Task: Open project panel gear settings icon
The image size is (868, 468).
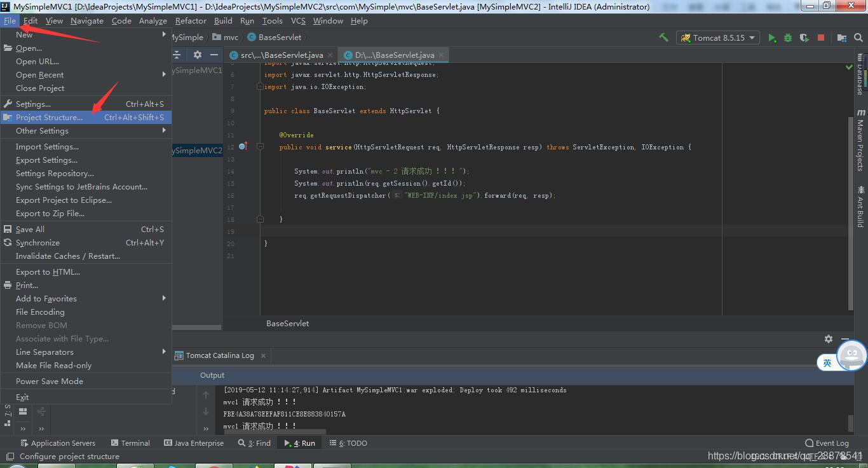Action: pos(198,55)
